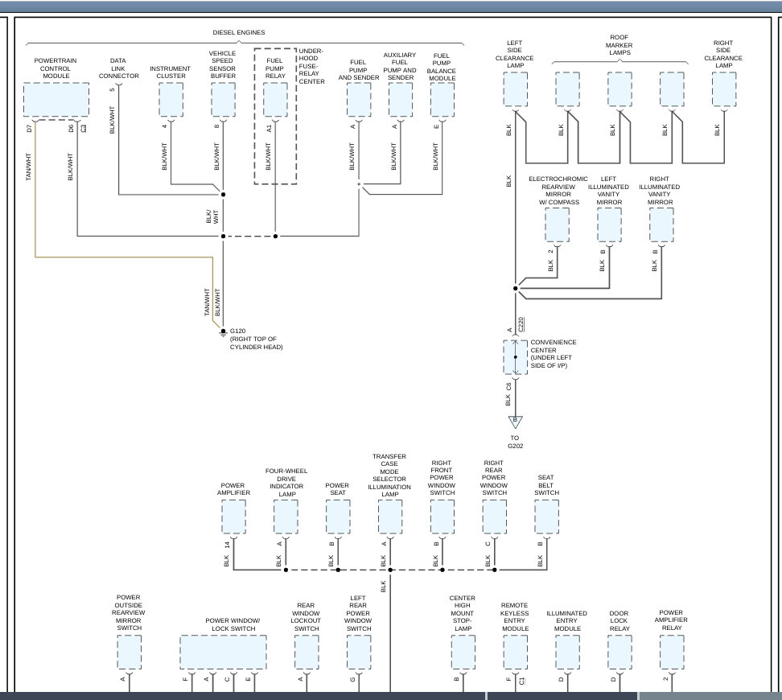Click the 'C1' label under Remote Keyless Entry Module
This screenshot has width=782, height=700.
point(521,681)
